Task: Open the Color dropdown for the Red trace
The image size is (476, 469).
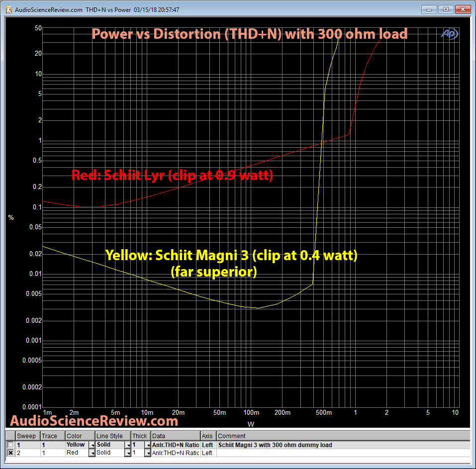Action: [x=92, y=453]
